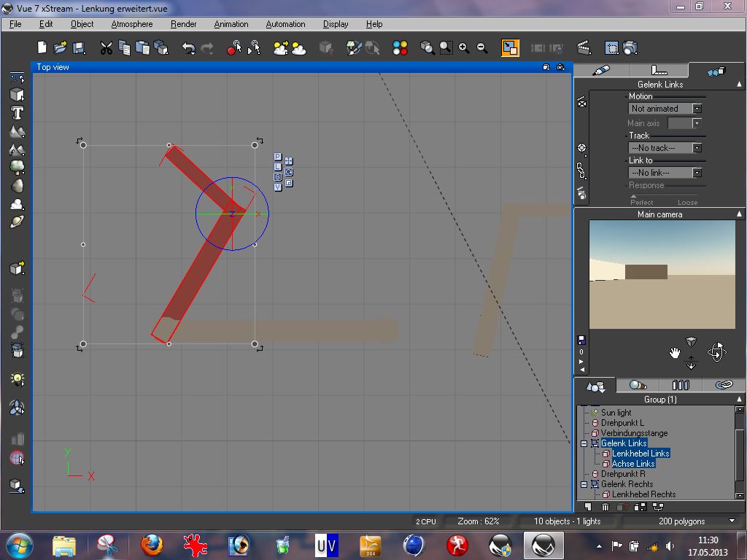The height and width of the screenshot is (560, 747).
Task: Click the New scene icon
Action: click(42, 47)
